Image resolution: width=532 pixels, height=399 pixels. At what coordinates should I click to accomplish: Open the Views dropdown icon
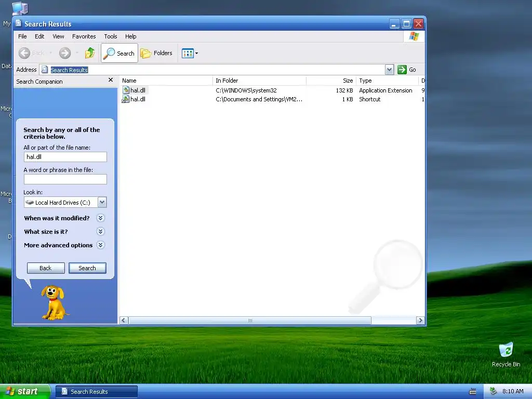click(190, 53)
